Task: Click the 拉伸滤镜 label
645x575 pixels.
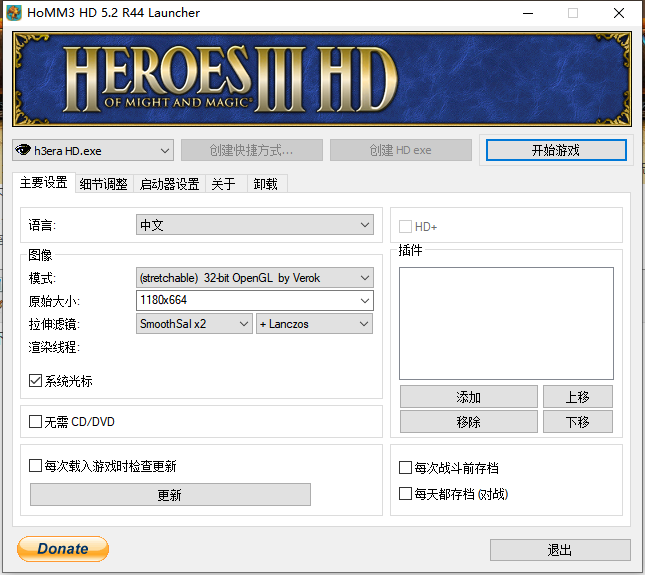Action: (x=54, y=324)
